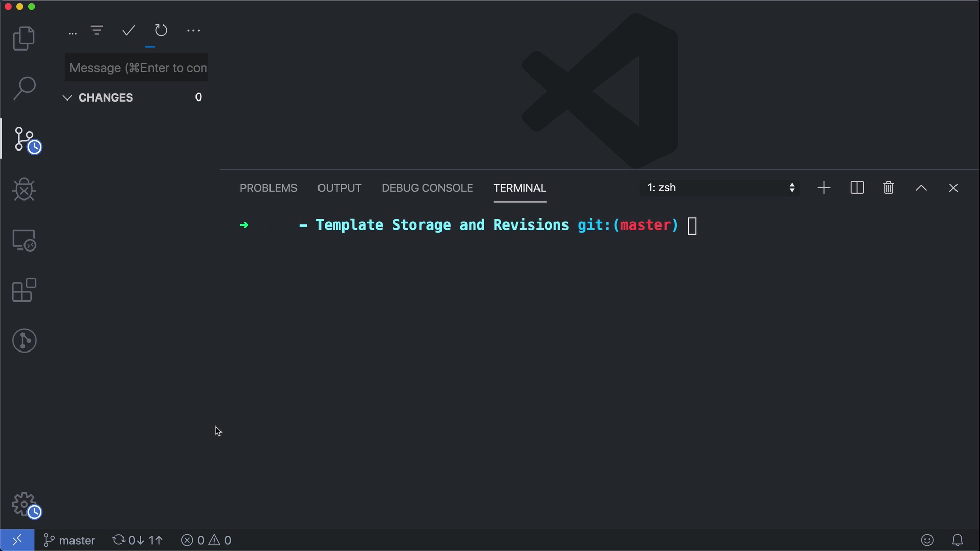Open the Explorer view in activity bar
Image resolution: width=980 pixels, height=551 pixels.
23,38
